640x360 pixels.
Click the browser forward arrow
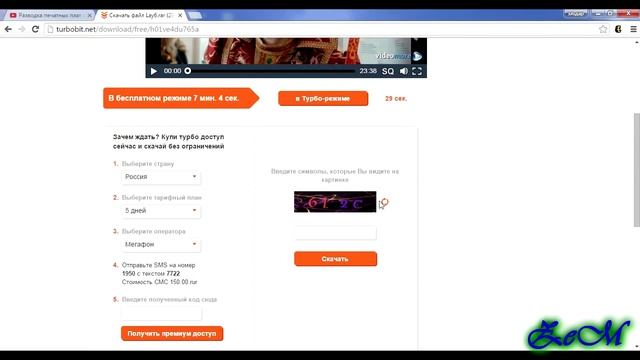[x=22, y=29]
